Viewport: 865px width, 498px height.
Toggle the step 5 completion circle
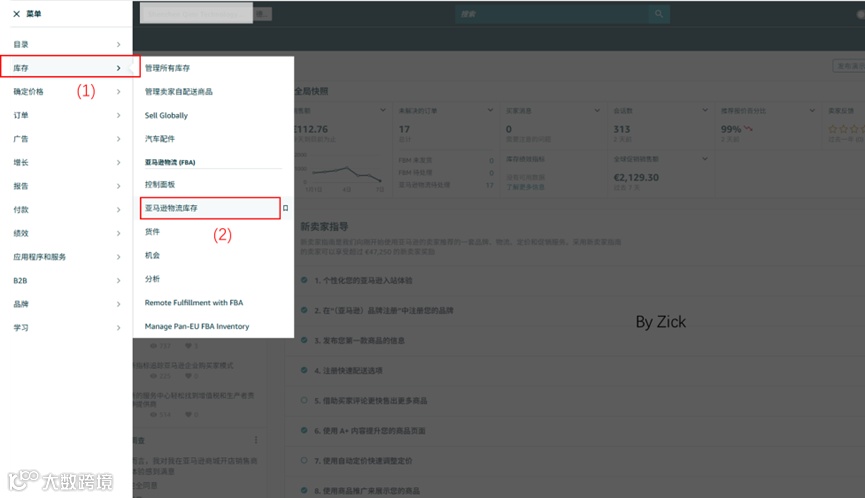pos(304,400)
